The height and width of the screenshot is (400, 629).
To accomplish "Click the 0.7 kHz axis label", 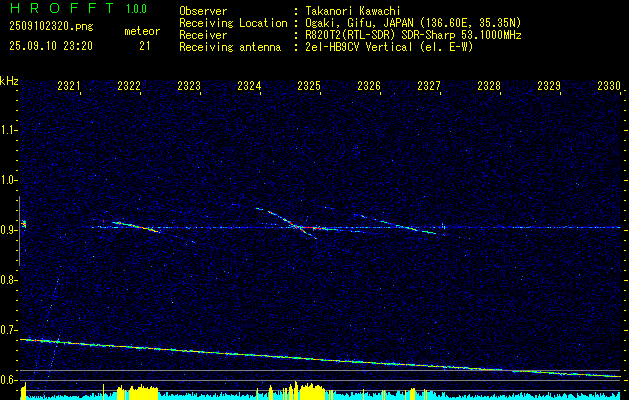I will [x=7, y=330].
